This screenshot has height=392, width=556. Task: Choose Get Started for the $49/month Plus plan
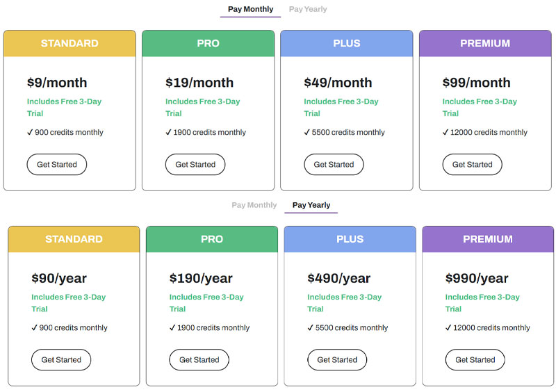(x=334, y=165)
